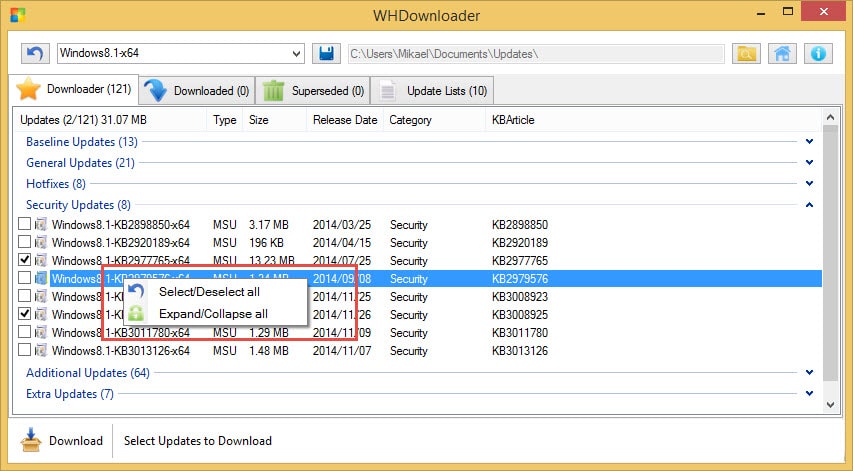
Task: Select the Windows8.1-KB3013126-x64 row name
Action: click(x=121, y=351)
